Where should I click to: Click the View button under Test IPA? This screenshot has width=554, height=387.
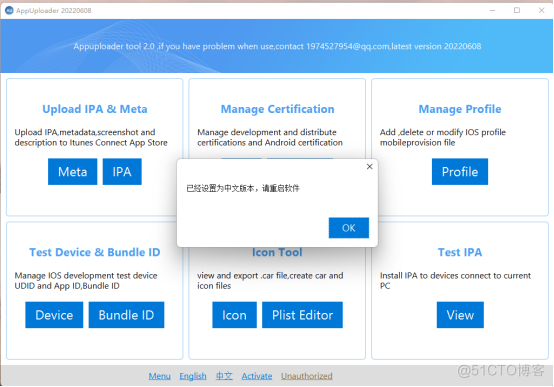coord(460,315)
